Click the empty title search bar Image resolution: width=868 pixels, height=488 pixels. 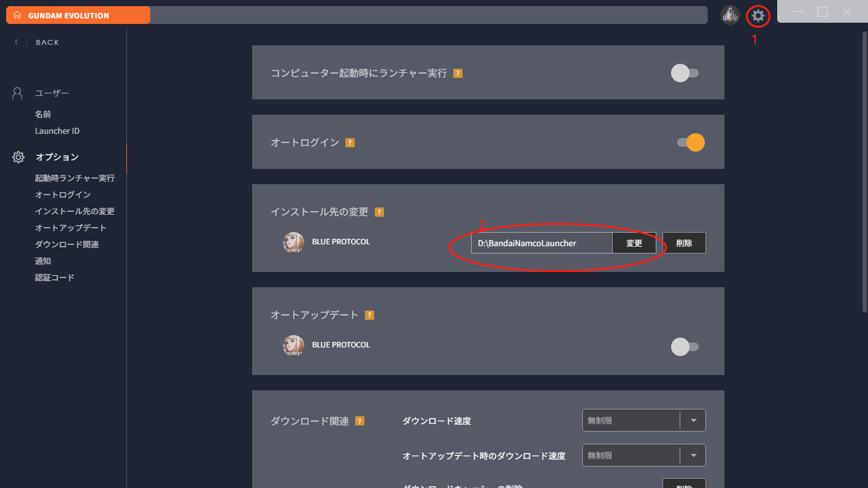click(x=428, y=15)
